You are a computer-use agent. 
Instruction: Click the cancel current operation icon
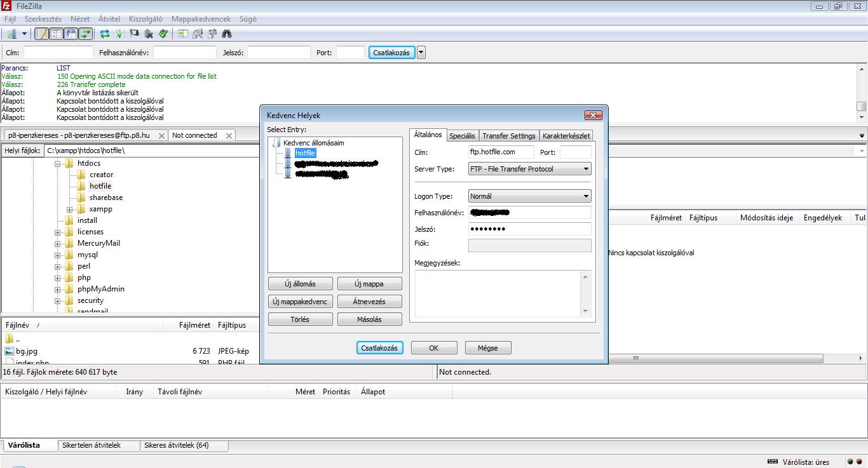[x=134, y=34]
